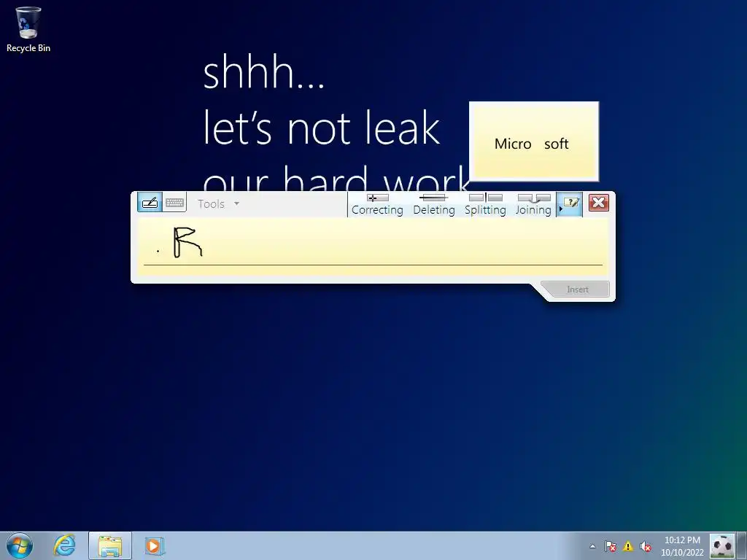Open Windows Explorer from taskbar
The width and height of the screenshot is (747, 560).
click(110, 545)
